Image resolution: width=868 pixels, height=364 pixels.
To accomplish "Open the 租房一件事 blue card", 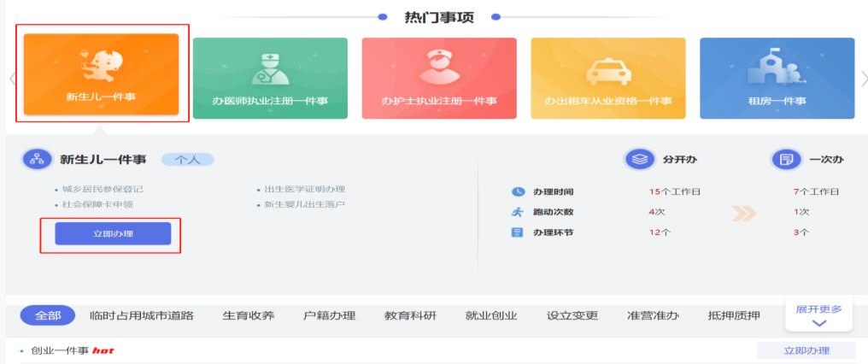I will 776,77.
